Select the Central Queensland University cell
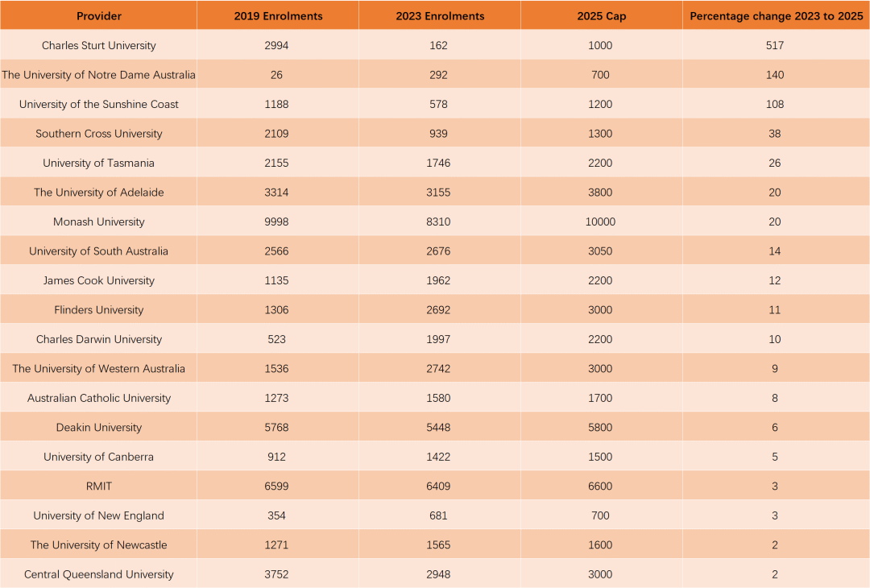The width and height of the screenshot is (870, 588). (99, 575)
